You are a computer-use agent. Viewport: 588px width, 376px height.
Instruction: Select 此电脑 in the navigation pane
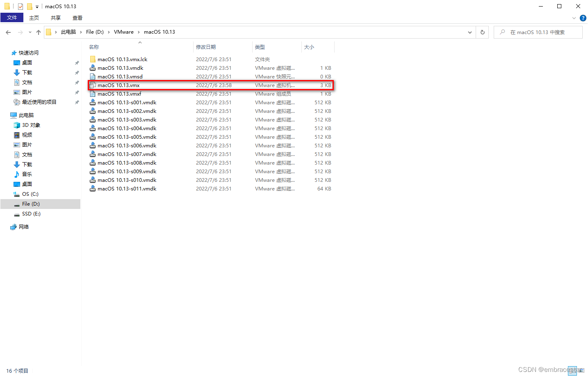(26, 115)
